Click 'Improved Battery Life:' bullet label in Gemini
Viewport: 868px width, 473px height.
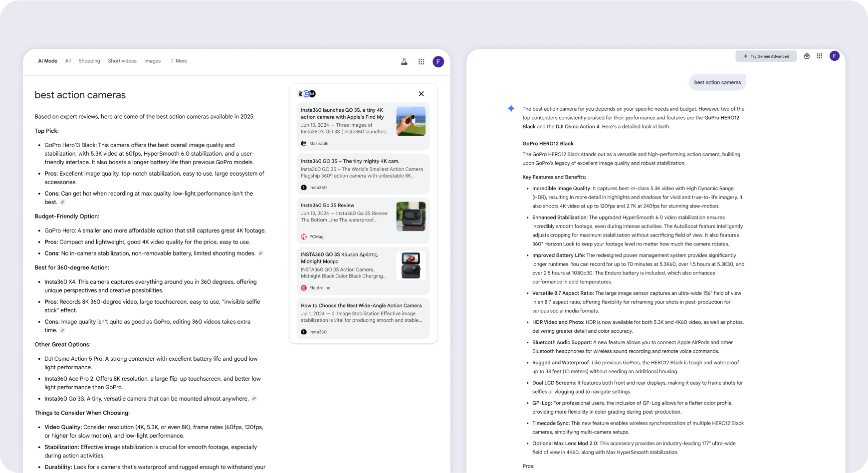pos(558,255)
